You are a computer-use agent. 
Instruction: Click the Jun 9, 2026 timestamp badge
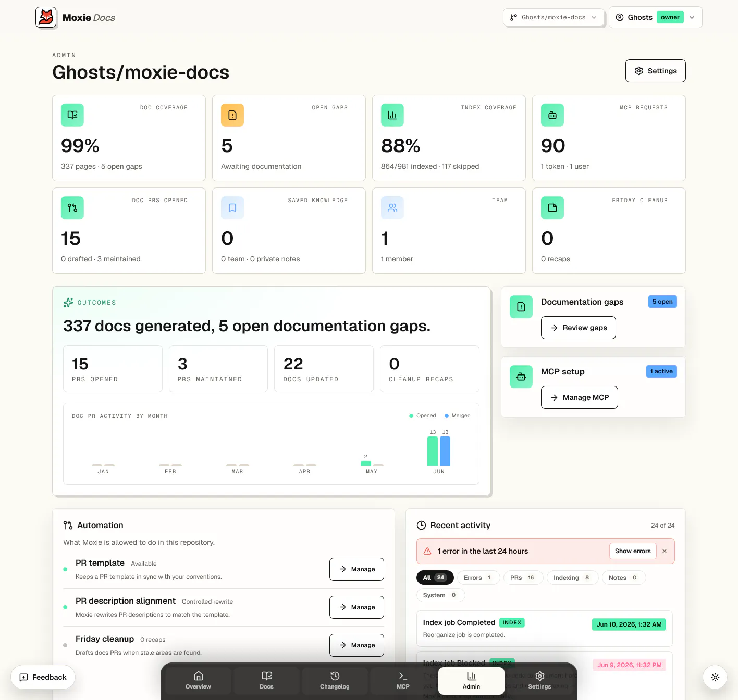click(x=630, y=665)
